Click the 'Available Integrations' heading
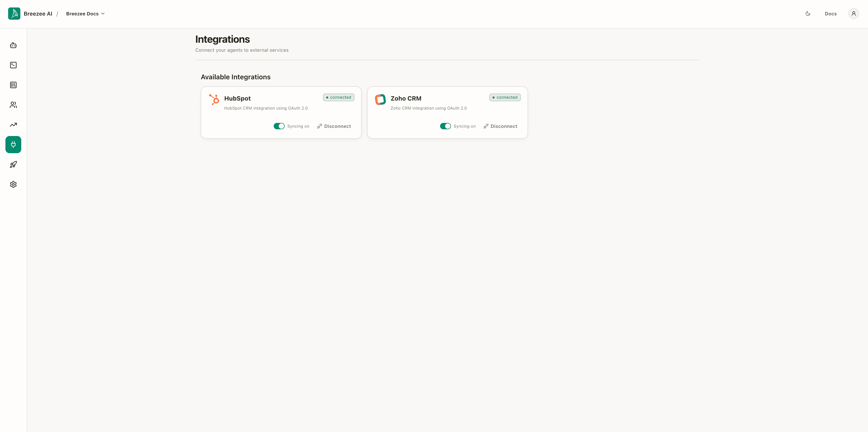This screenshot has height=432, width=868. [236, 77]
